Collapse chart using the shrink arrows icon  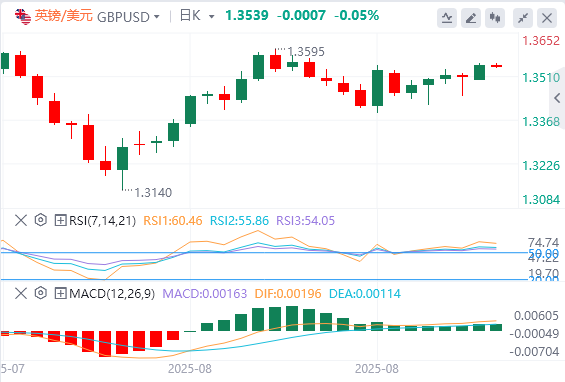tap(523, 18)
